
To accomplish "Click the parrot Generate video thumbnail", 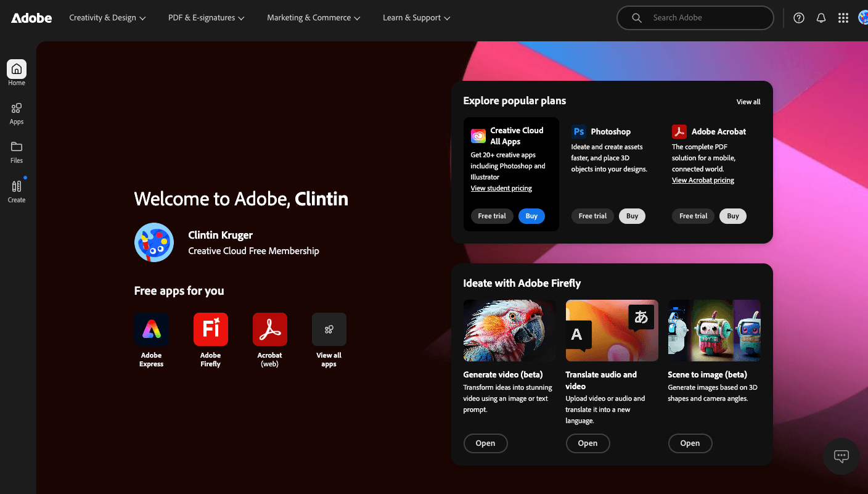I will [x=510, y=331].
